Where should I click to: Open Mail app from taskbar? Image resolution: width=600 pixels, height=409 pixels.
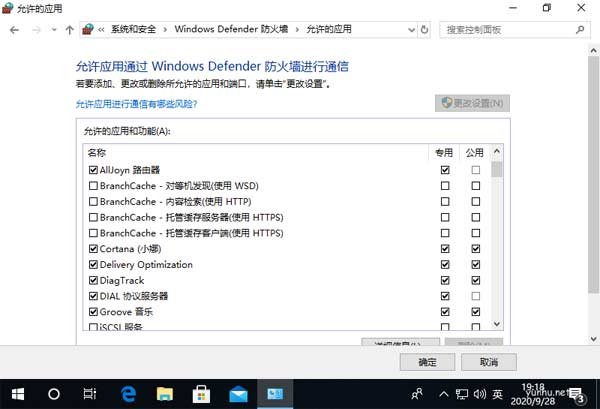(x=238, y=394)
